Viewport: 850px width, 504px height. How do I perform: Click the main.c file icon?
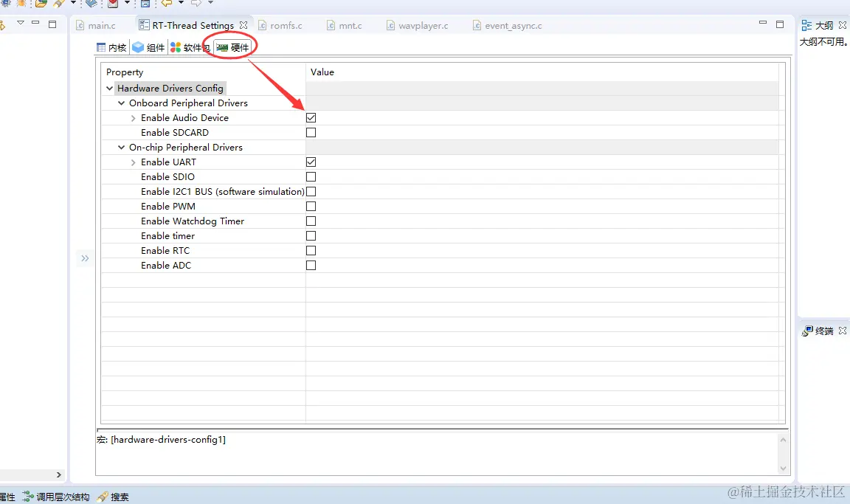click(x=80, y=26)
